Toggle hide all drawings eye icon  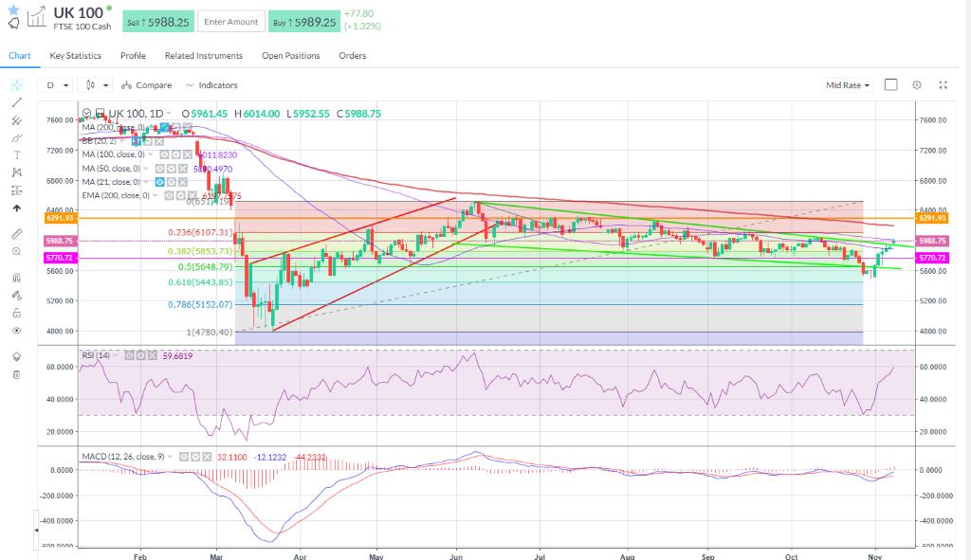17,331
